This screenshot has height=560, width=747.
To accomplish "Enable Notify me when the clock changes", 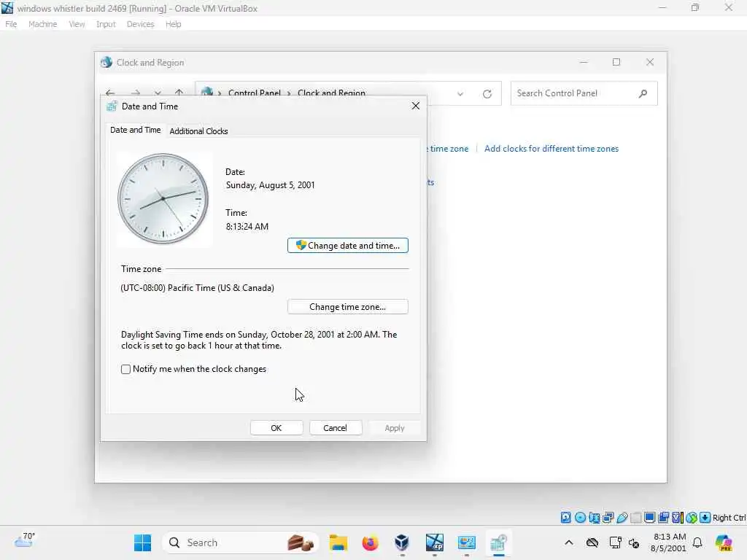I will coord(125,369).
